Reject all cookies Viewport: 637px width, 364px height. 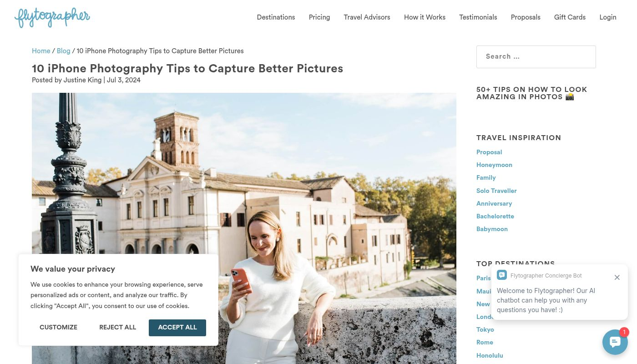(118, 328)
